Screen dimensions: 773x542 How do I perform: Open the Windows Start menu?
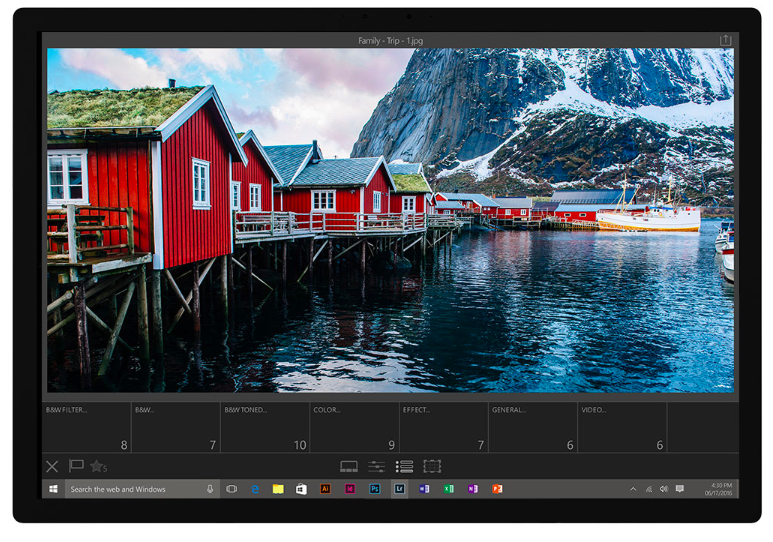[x=53, y=489]
